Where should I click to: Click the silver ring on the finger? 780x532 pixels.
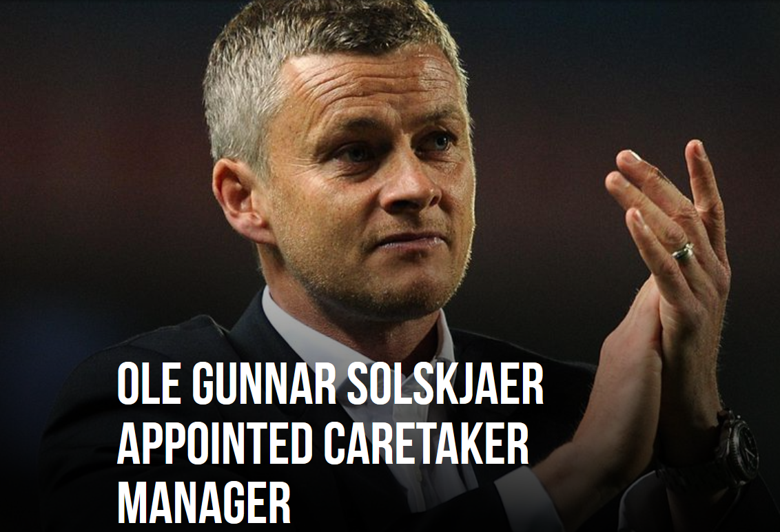click(683, 250)
